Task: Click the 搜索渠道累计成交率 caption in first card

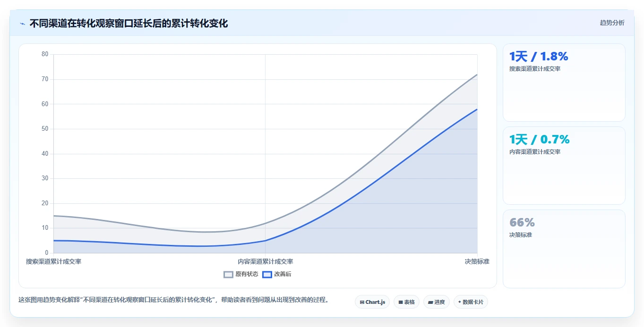Action: pos(535,69)
